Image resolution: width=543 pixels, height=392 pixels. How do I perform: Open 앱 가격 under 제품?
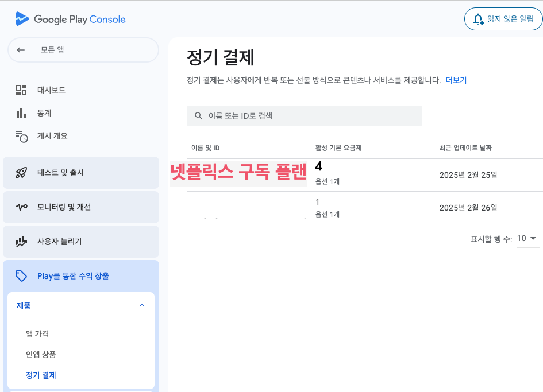tap(37, 334)
